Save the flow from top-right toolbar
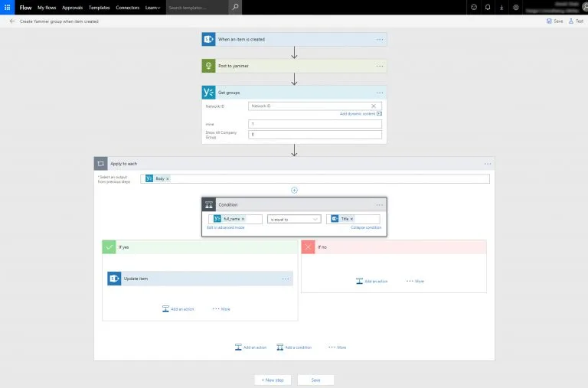 [x=554, y=21]
